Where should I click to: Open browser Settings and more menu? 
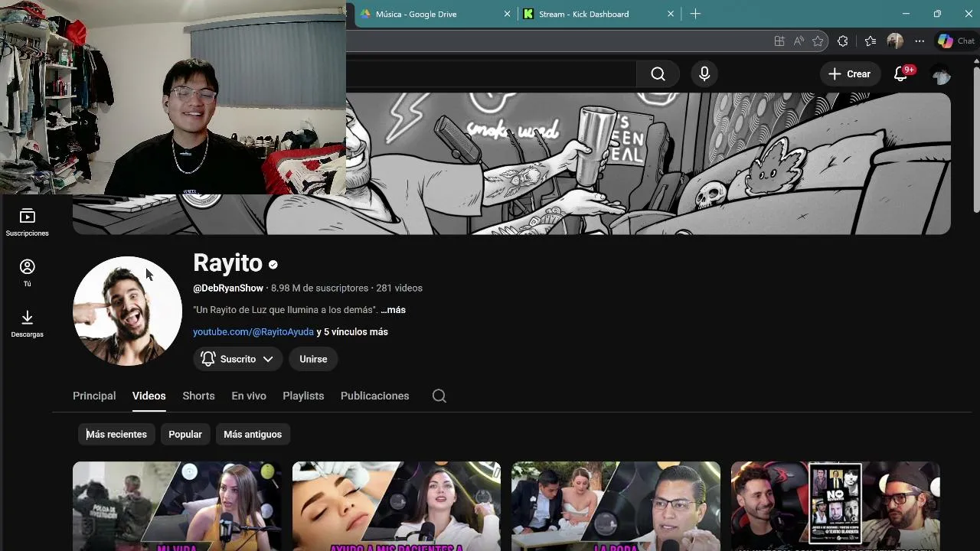pos(920,41)
